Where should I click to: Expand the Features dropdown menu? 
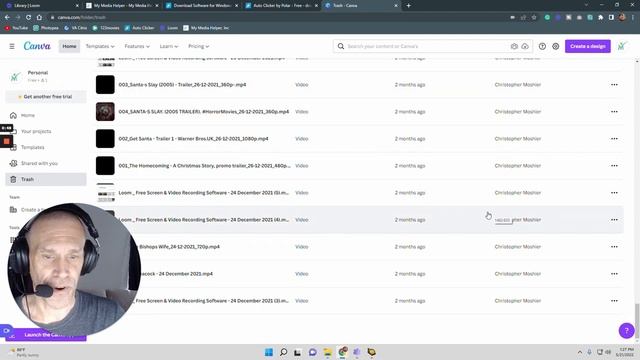(x=137, y=46)
